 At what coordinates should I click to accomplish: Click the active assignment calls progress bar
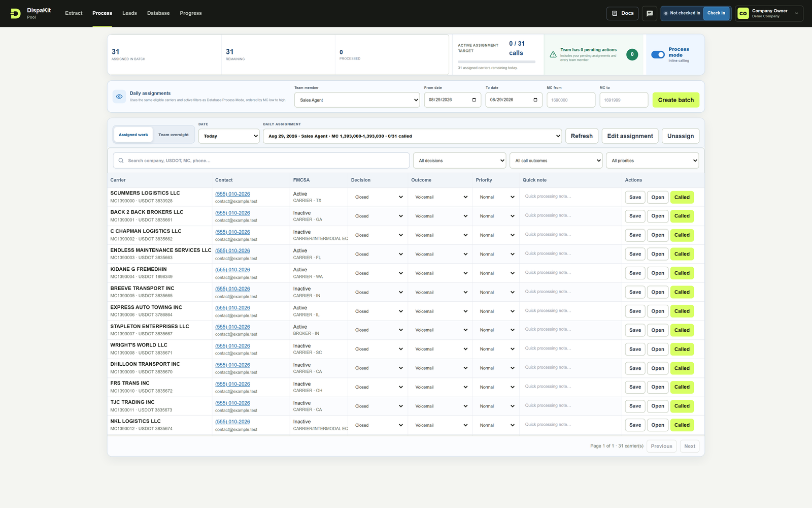496,62
